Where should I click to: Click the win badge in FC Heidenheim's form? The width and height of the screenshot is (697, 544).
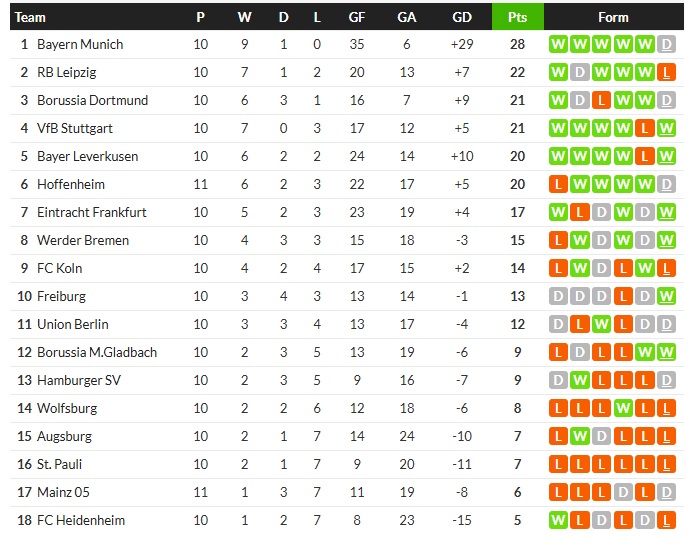[557, 520]
